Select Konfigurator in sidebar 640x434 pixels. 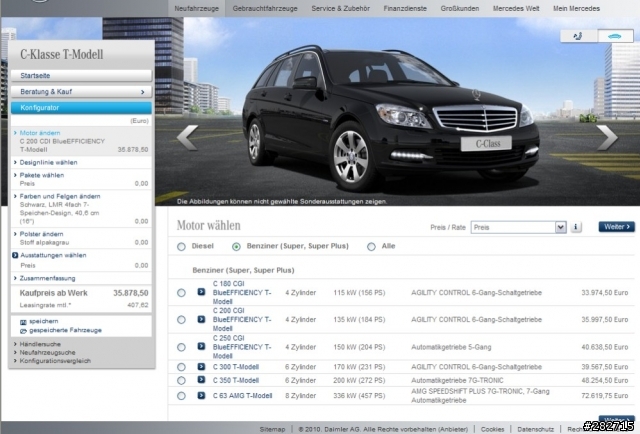[x=81, y=108]
